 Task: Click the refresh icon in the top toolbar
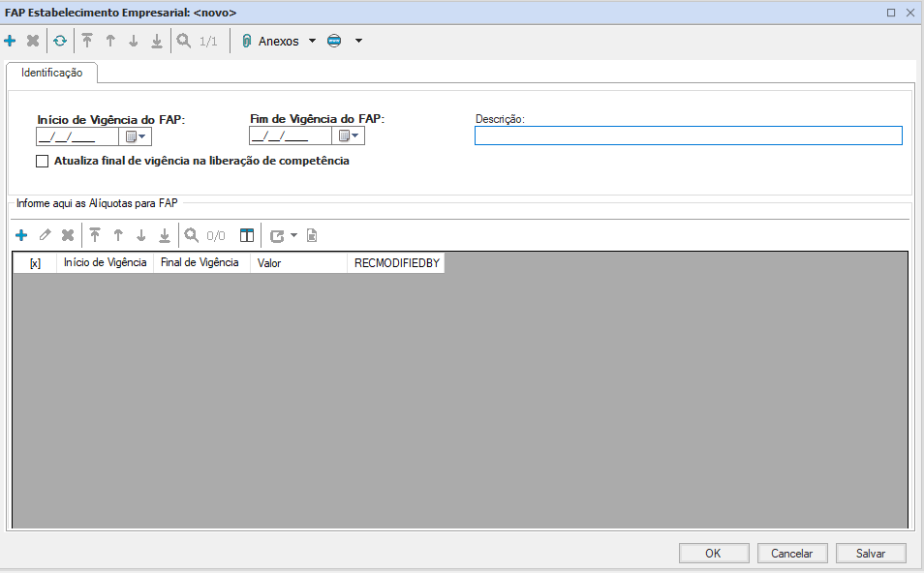pos(60,42)
